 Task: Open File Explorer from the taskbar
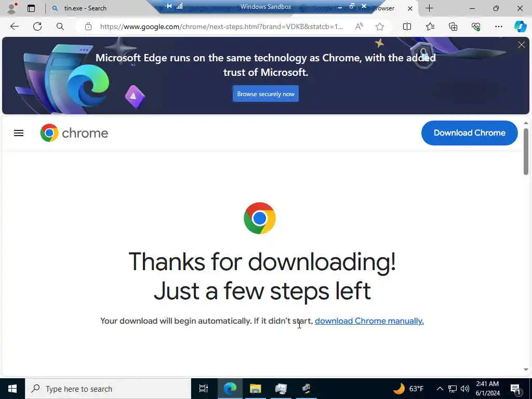255,389
